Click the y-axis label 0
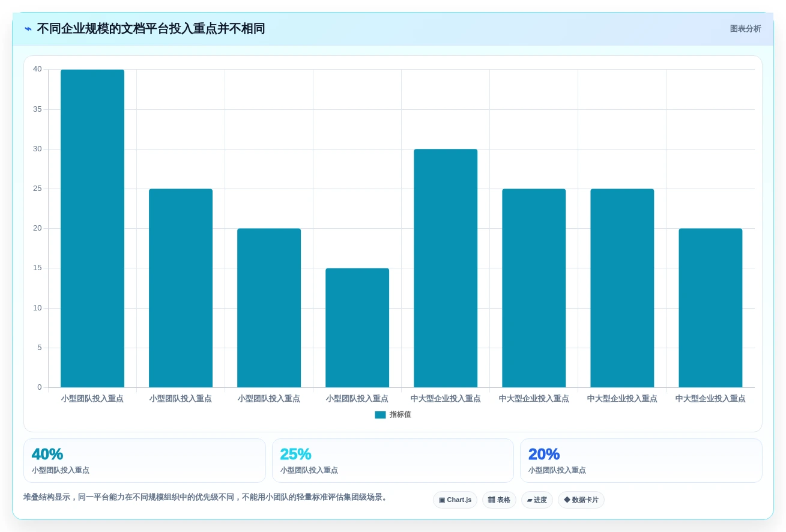This screenshot has width=786, height=532. [40, 387]
